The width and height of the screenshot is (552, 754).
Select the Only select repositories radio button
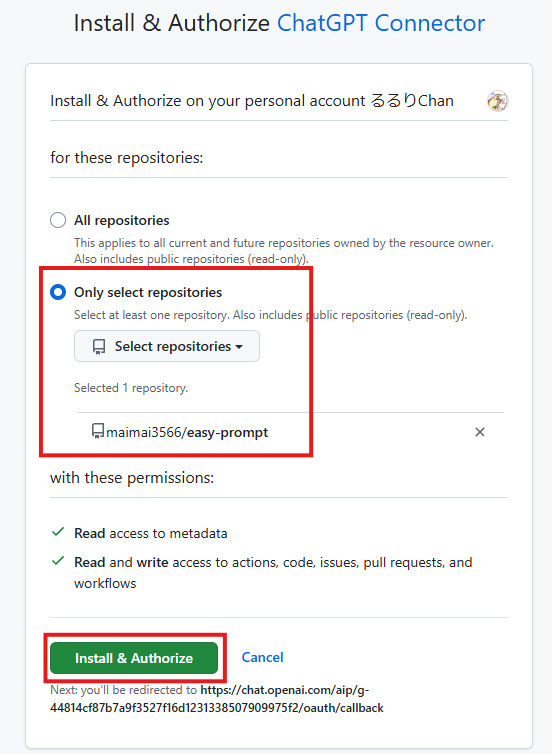(58, 292)
